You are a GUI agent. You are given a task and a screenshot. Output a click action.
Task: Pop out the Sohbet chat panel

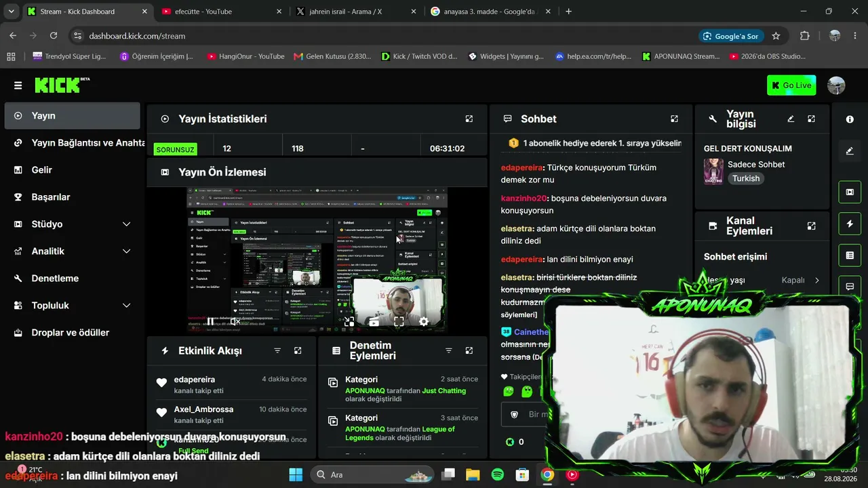click(674, 119)
